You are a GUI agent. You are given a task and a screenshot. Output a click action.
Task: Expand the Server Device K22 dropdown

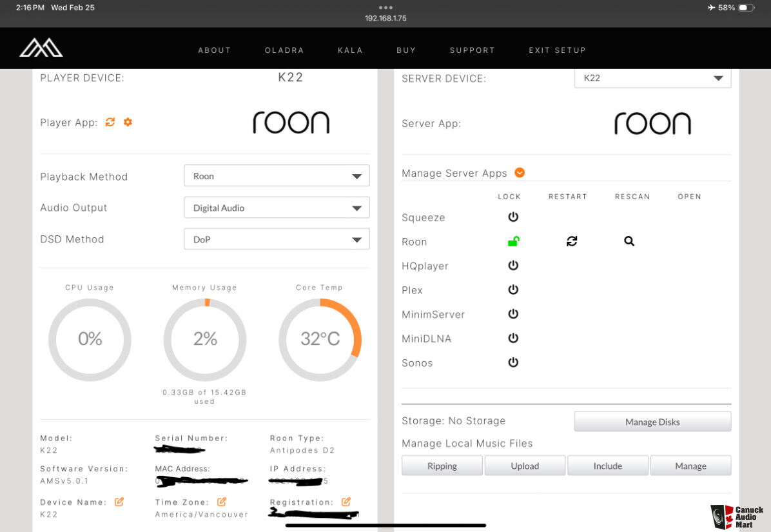(652, 78)
